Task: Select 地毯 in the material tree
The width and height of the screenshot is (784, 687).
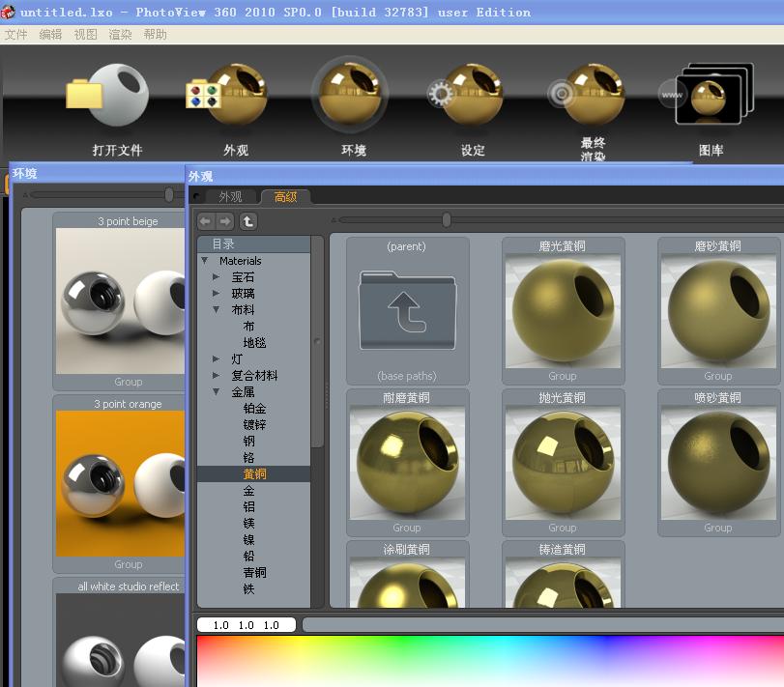Action: 254,343
